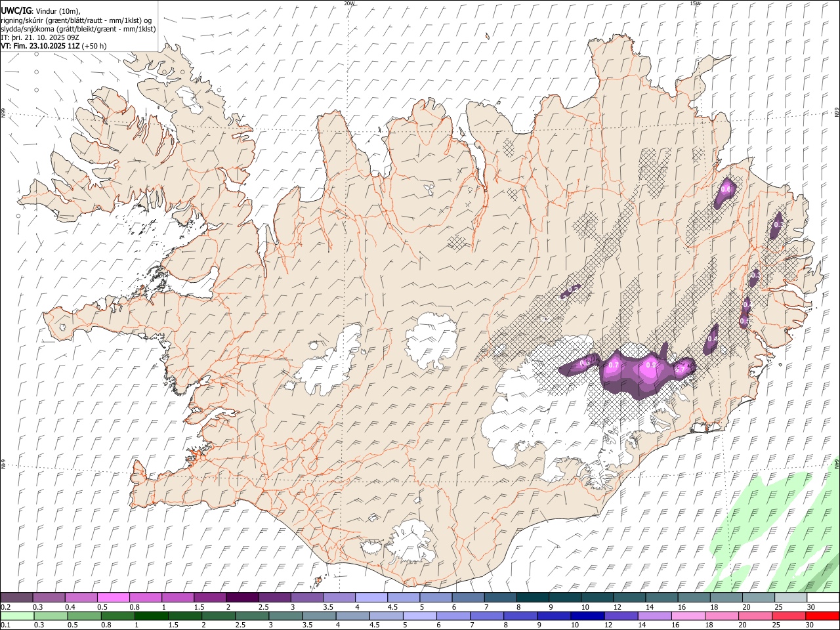Select the deep navy 10 swatch in bottom legend
Screen dimensions: 840x630
point(587,616)
